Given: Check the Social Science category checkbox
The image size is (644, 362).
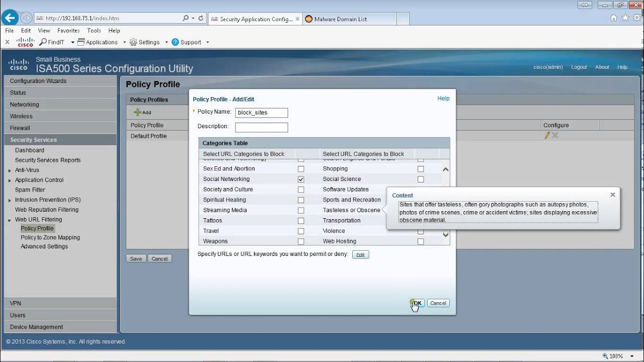Looking at the screenshot, I should [x=421, y=179].
